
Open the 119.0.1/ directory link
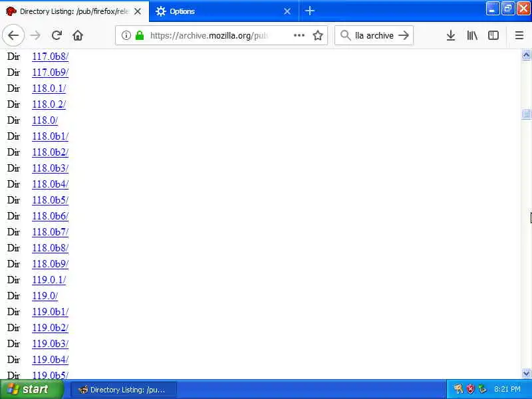click(49, 279)
